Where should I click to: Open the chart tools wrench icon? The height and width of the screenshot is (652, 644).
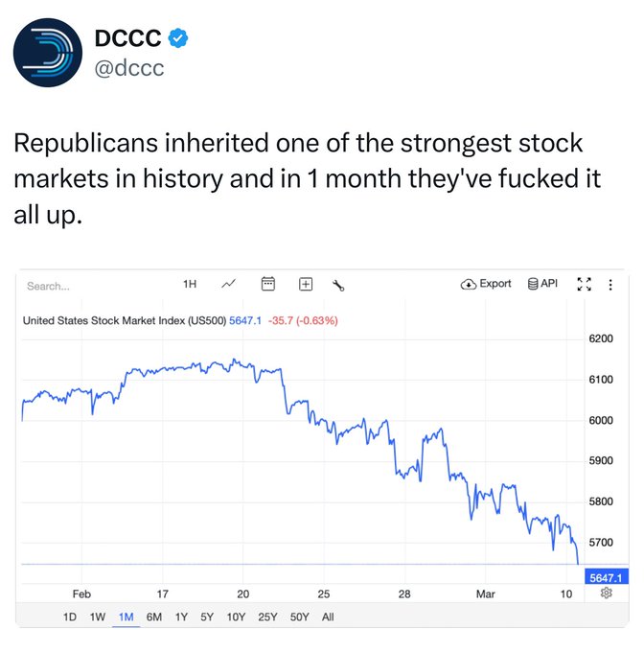(338, 285)
